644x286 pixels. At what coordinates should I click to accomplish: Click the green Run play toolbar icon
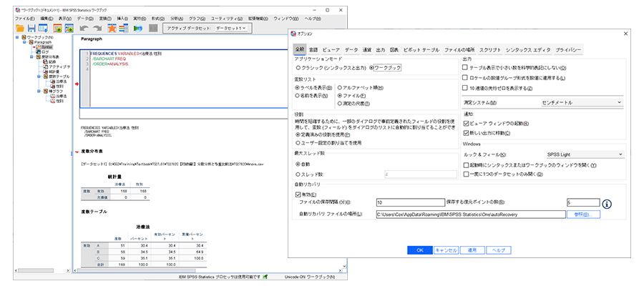pos(138,29)
